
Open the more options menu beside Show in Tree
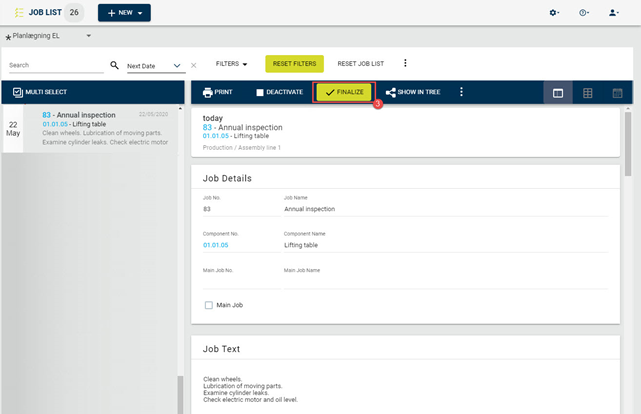point(461,92)
